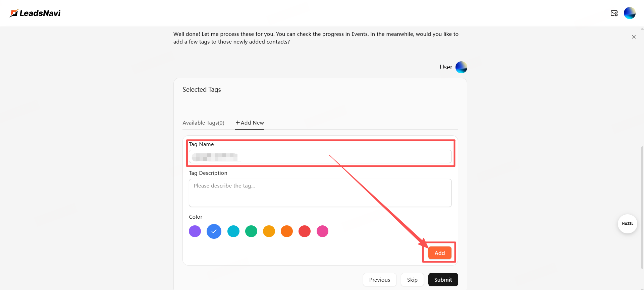Click the User avatar in chat

(461, 67)
